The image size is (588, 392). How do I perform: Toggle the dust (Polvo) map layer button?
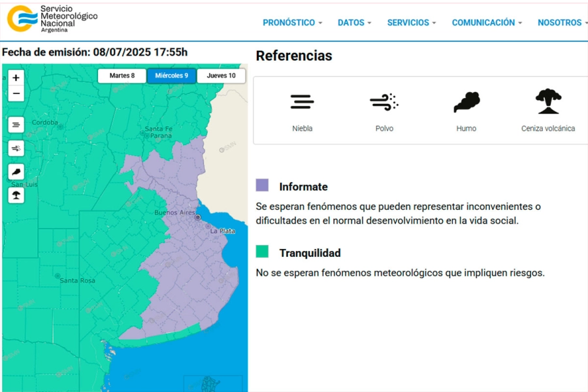[16, 148]
